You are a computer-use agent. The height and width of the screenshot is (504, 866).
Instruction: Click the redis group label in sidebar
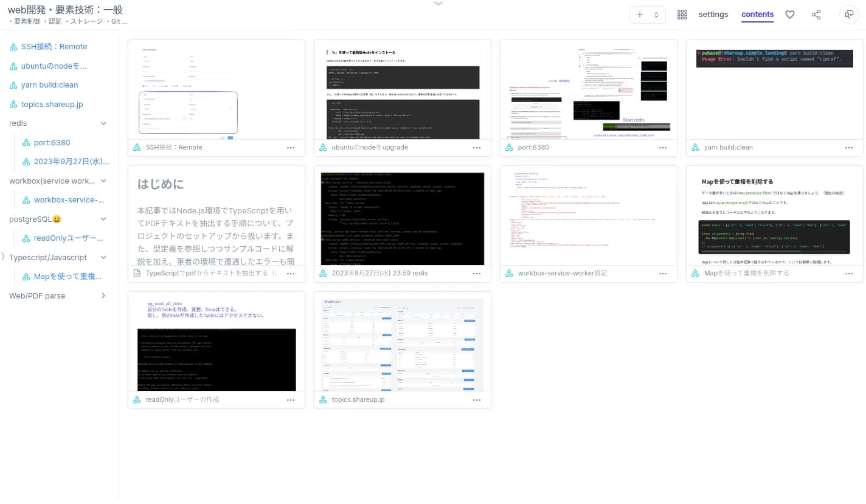[18, 123]
